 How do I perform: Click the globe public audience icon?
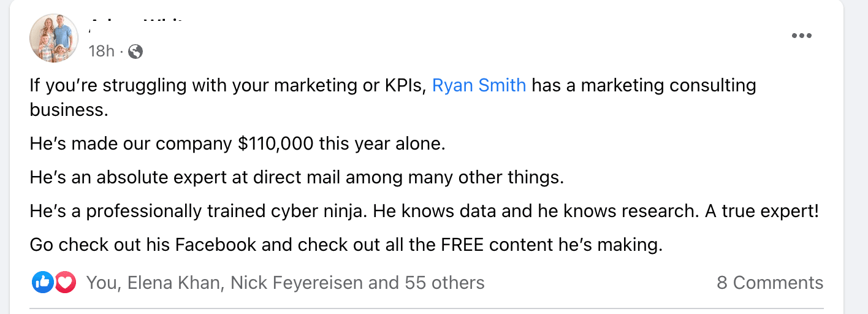(135, 52)
